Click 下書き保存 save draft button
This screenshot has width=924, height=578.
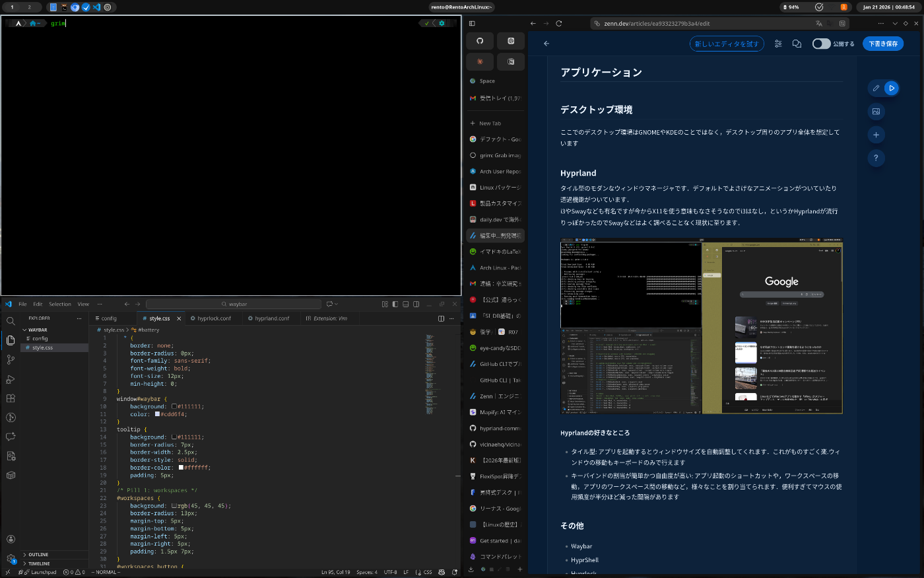pos(883,44)
